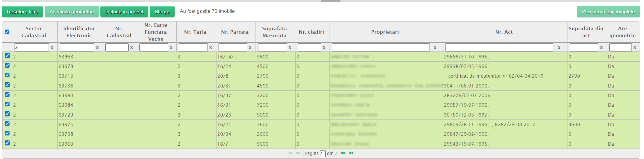Go to previous page of results

point(298,153)
